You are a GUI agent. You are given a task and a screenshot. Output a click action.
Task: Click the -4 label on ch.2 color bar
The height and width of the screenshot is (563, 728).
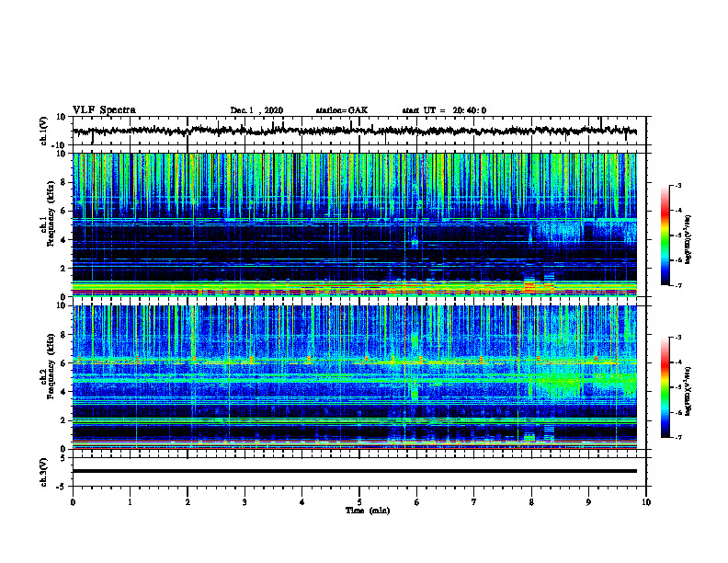(678, 362)
